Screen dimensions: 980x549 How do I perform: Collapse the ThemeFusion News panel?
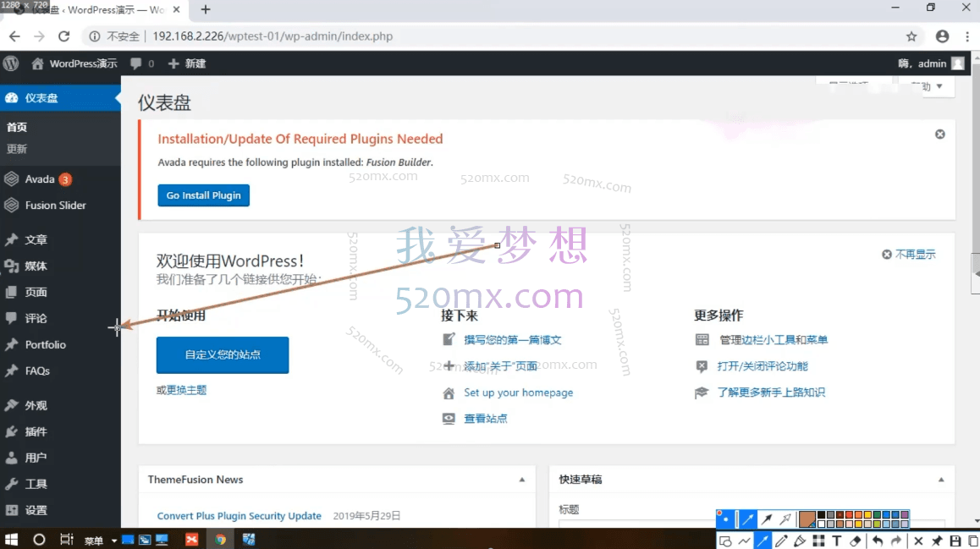pos(521,480)
